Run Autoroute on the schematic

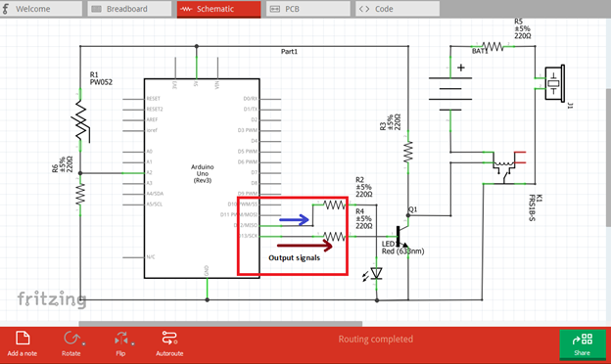point(169,343)
